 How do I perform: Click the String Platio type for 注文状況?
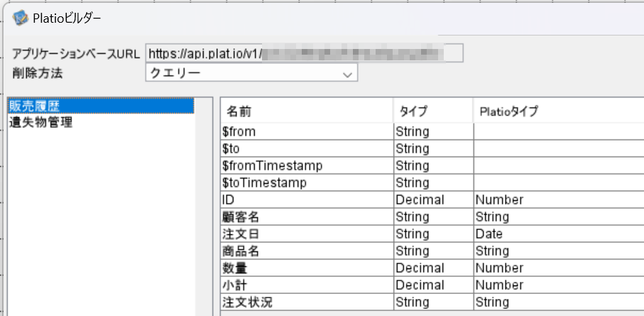click(x=559, y=303)
